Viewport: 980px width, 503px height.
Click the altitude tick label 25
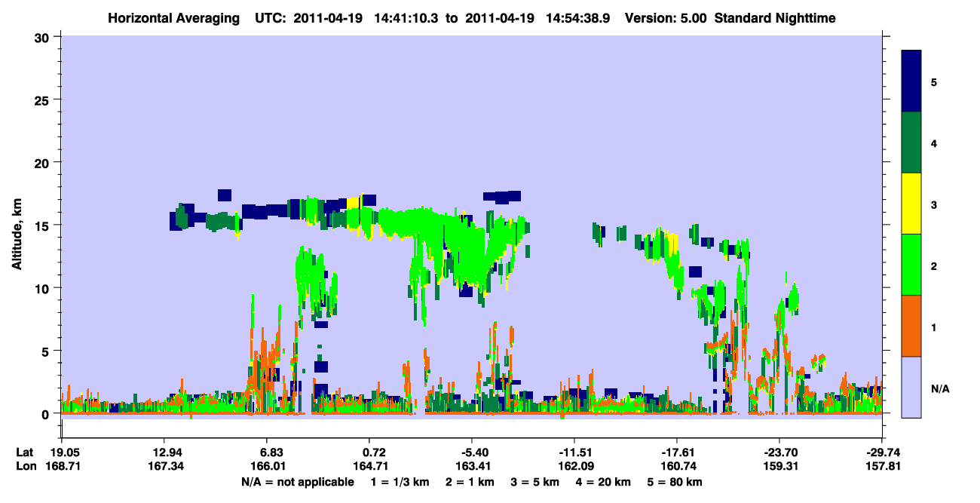point(44,100)
